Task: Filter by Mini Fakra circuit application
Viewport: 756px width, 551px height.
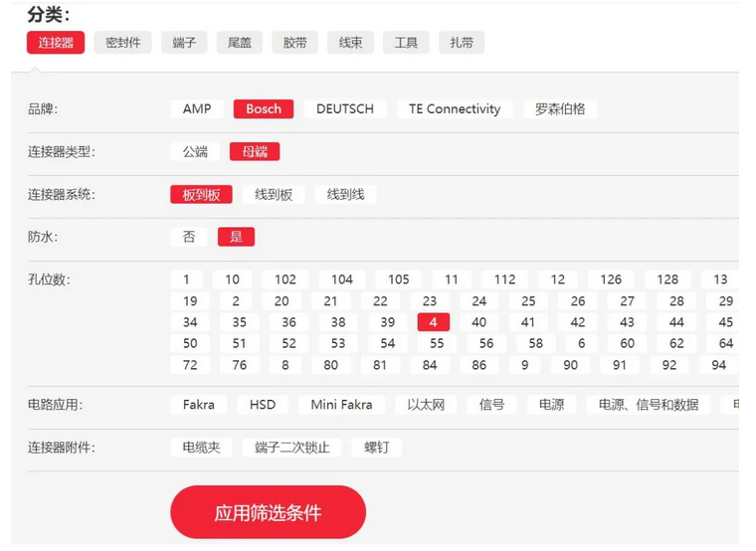Action: pos(341,405)
